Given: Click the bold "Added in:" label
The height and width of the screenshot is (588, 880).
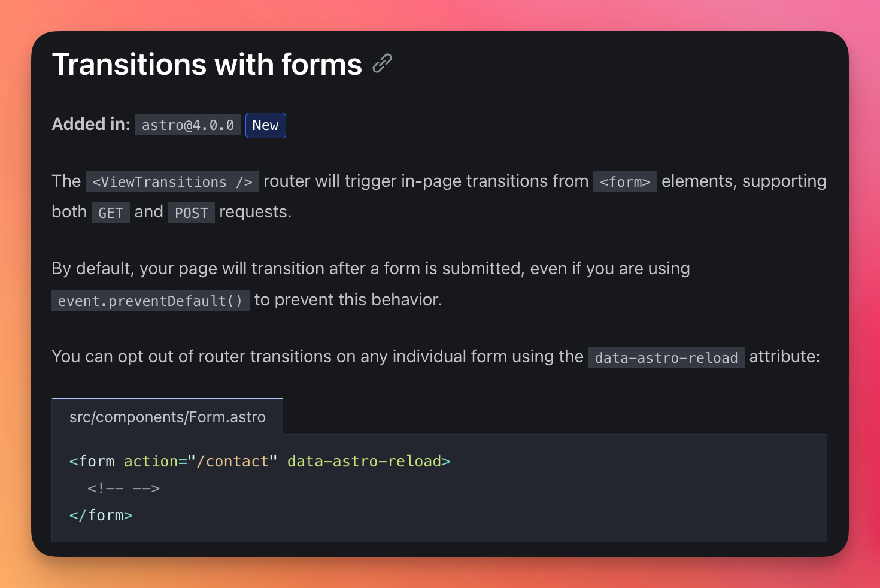Looking at the screenshot, I should (91, 124).
